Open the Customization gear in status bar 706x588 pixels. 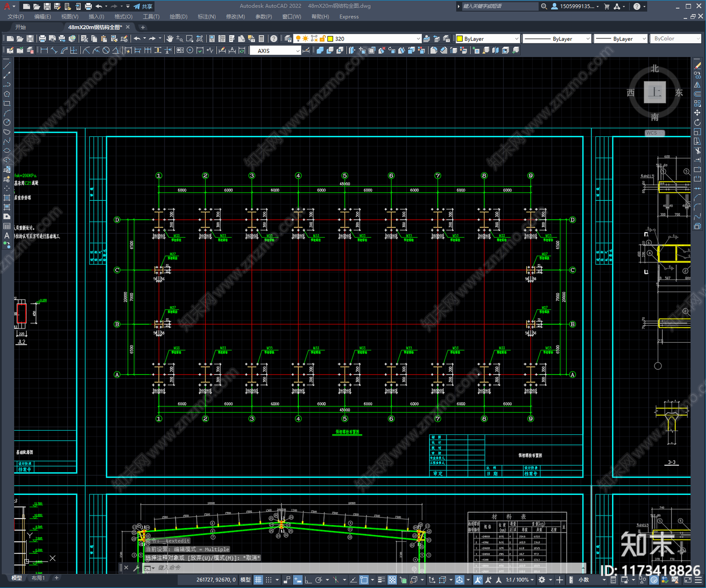click(x=542, y=580)
